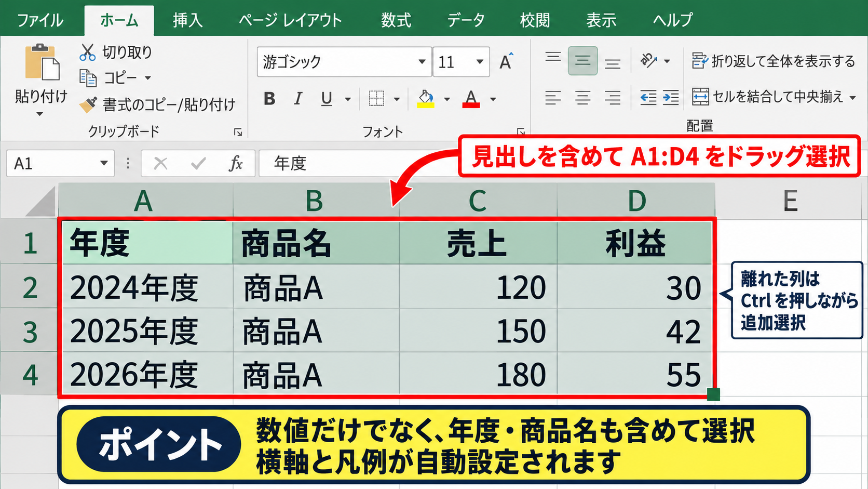
Task: Open the ページ レイアウト tab
Action: click(x=290, y=20)
